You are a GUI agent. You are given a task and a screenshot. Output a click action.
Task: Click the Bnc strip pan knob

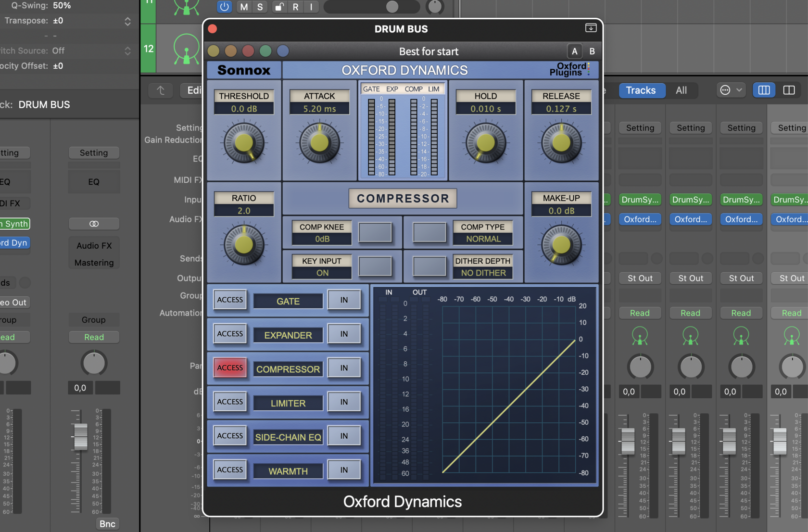click(94, 364)
